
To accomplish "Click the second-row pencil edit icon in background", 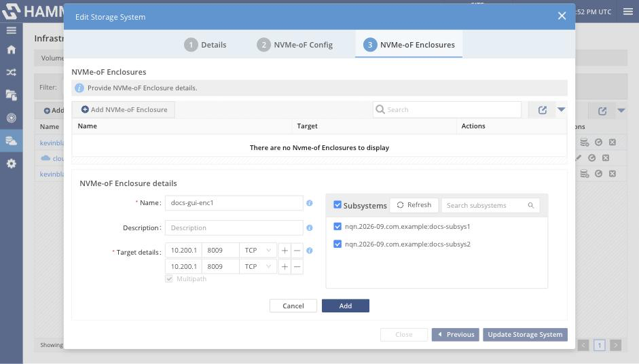I will click(x=579, y=158).
